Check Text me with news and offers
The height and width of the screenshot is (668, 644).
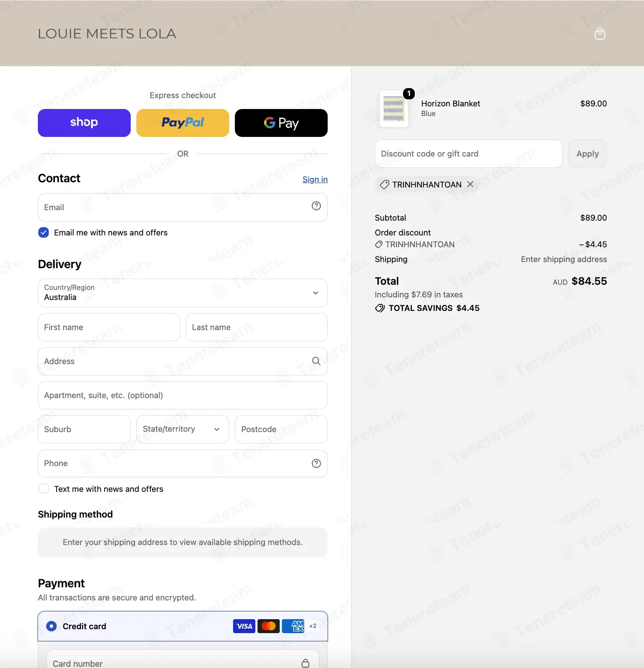[44, 489]
